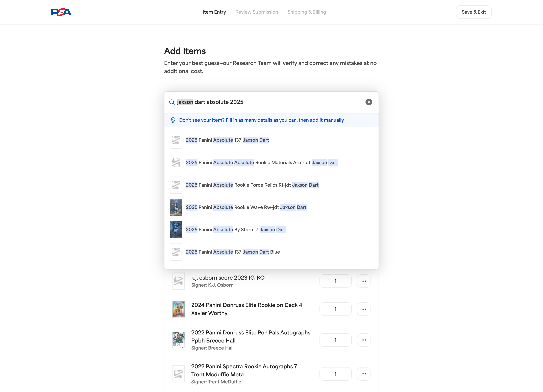Open the ellipsis menu for Trent Mcduffie item
Viewport: 543px width, 392px height.
[x=364, y=374]
